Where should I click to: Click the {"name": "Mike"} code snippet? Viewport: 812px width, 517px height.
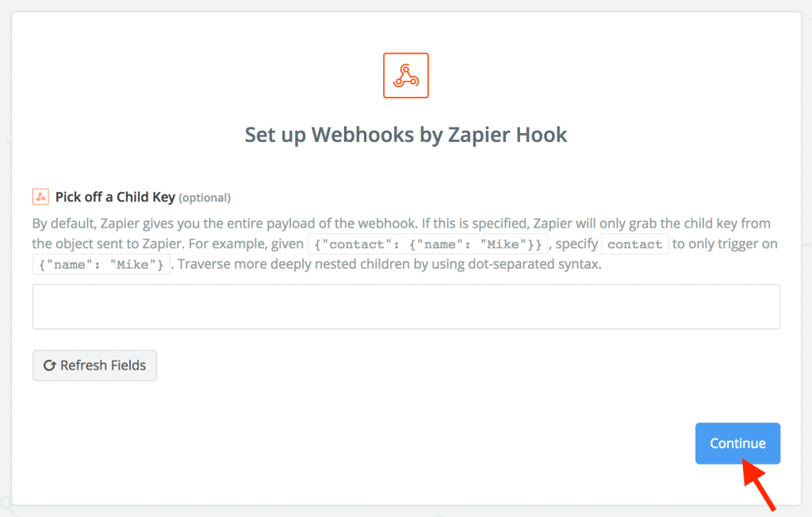[x=101, y=265]
